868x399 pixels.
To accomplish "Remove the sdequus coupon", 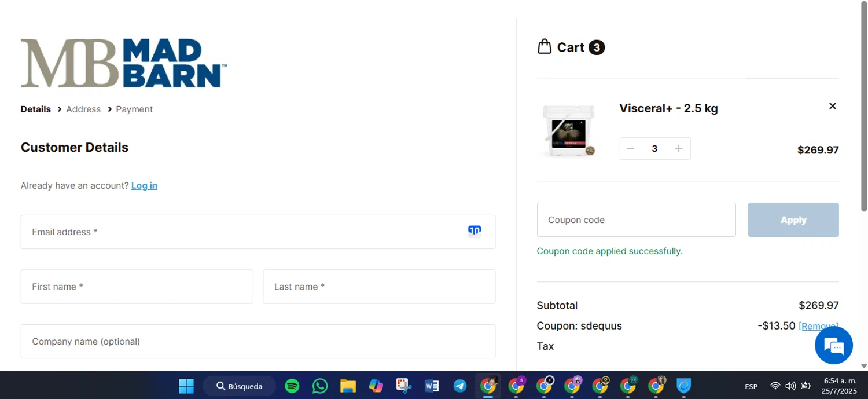I will pos(818,325).
